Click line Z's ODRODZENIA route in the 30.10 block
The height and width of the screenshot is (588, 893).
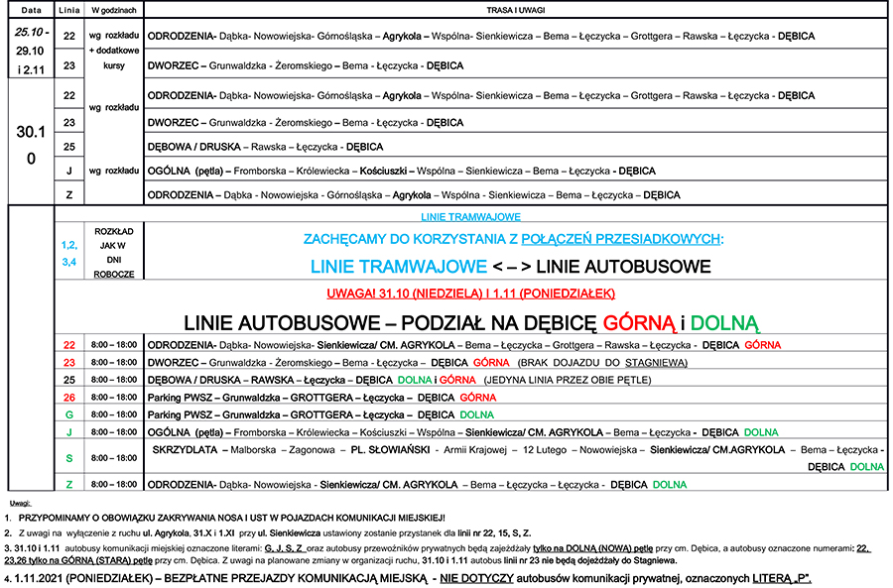point(414,194)
